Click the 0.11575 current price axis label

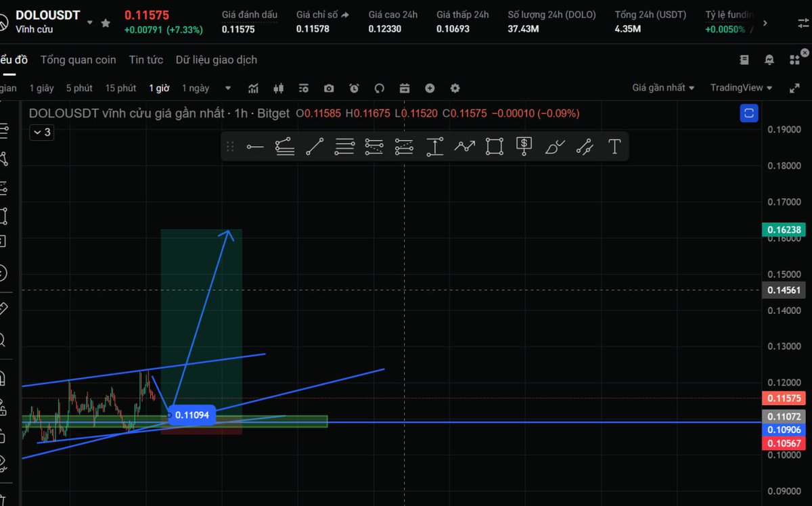(784, 398)
